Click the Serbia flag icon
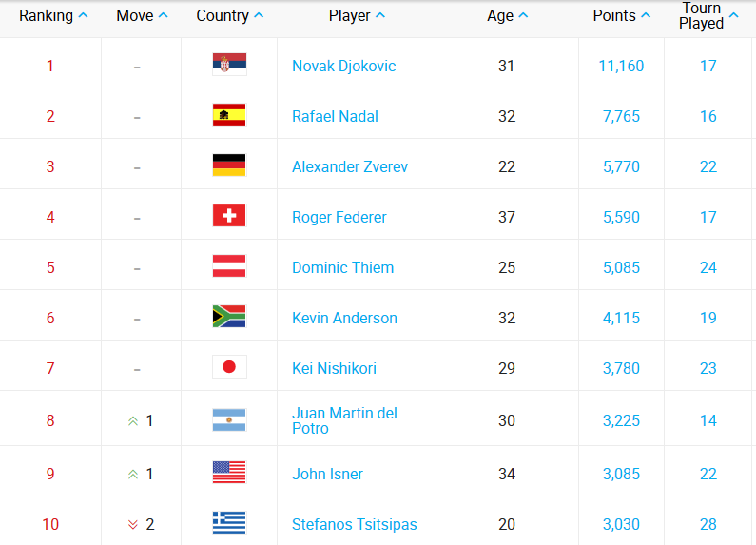Screen dimensions: 756x545 [229, 66]
